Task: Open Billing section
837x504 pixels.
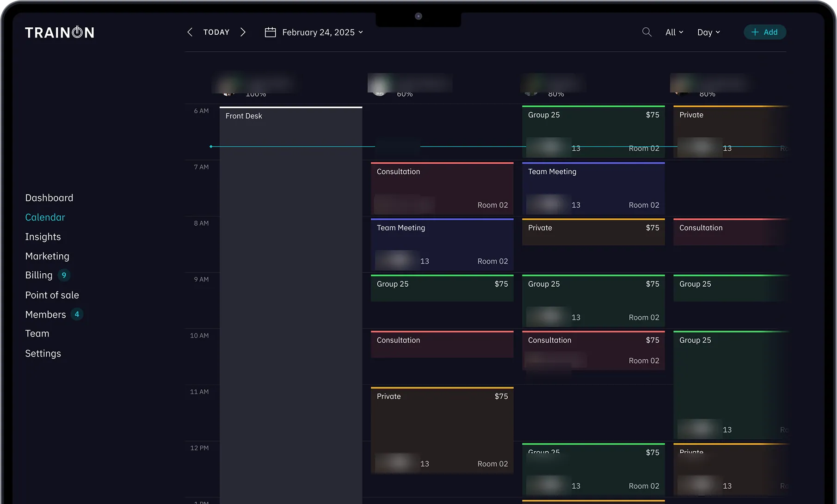Action: (x=39, y=275)
